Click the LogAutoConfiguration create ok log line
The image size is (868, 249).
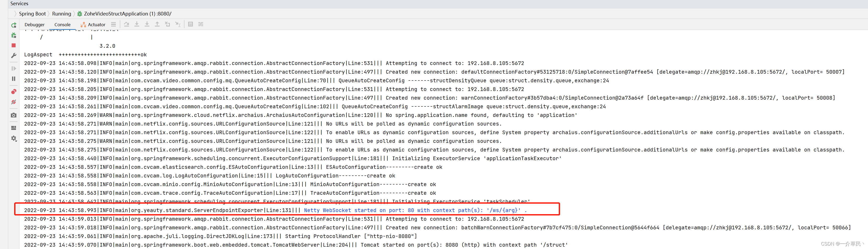(210, 176)
